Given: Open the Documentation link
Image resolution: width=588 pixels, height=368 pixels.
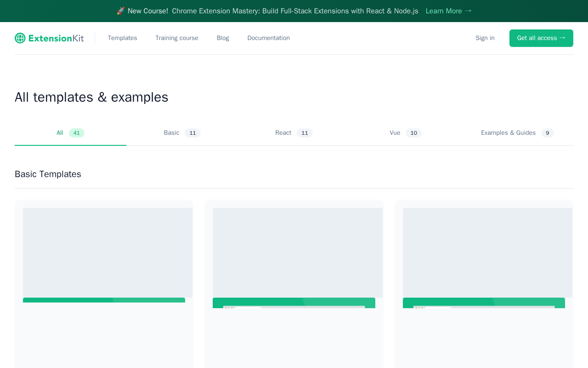Looking at the screenshot, I should 269,38.
